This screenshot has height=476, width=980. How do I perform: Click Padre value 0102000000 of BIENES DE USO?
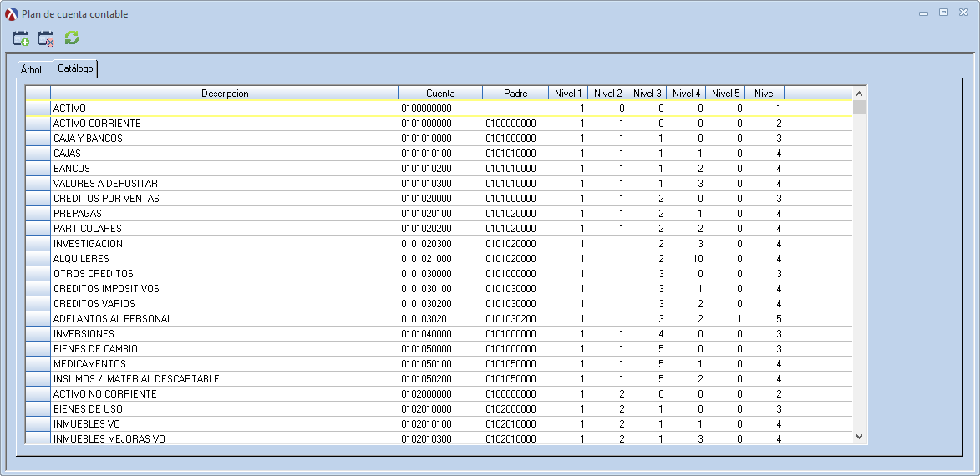(x=510, y=408)
